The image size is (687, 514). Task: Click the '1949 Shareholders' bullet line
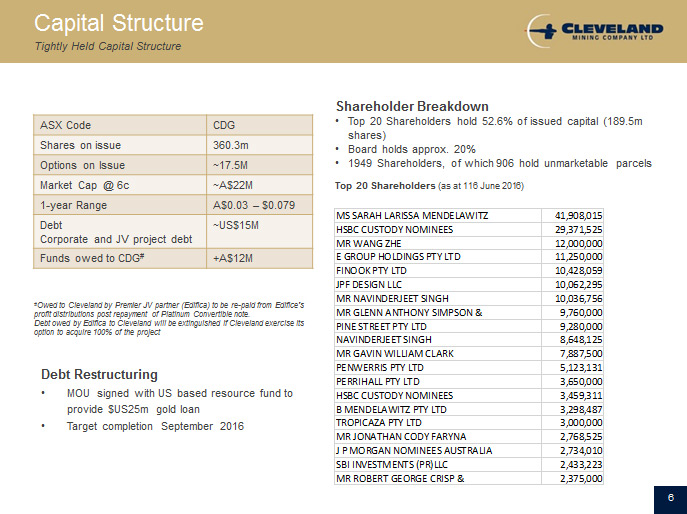pos(499,163)
